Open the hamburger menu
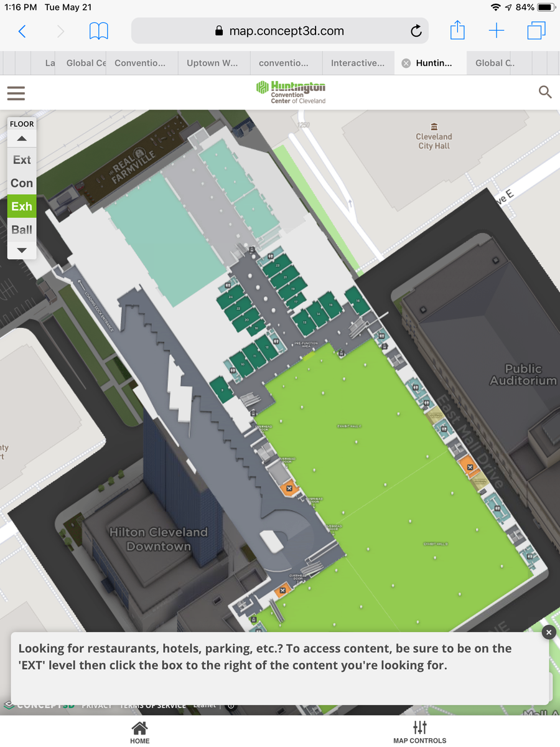 16,93
